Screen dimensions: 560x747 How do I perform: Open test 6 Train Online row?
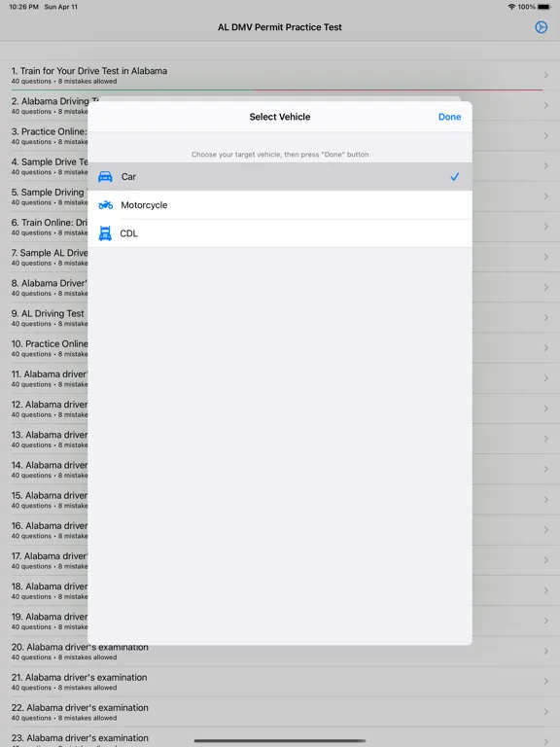[44, 227]
